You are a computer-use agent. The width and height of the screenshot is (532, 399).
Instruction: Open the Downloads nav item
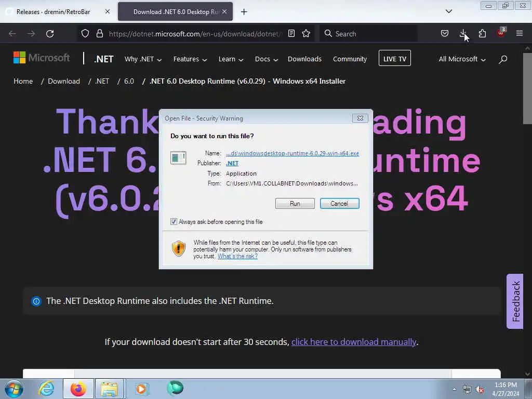(x=304, y=59)
